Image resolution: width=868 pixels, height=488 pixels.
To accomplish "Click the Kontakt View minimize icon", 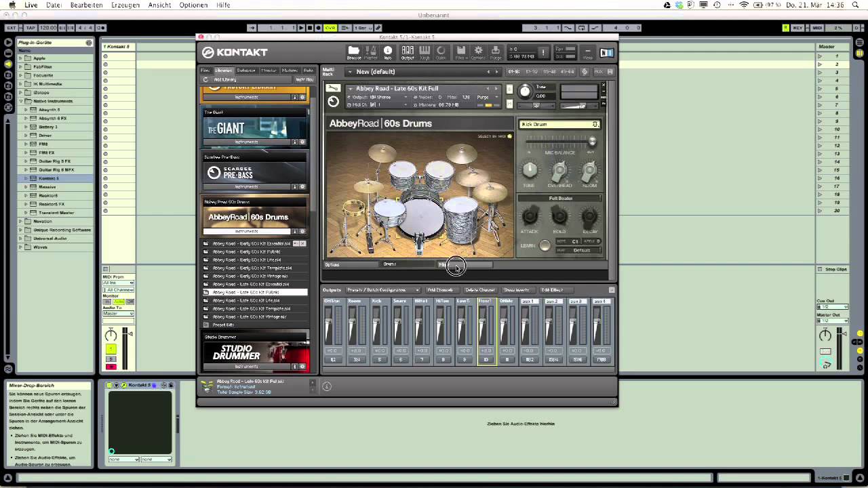I will tap(587, 52).
